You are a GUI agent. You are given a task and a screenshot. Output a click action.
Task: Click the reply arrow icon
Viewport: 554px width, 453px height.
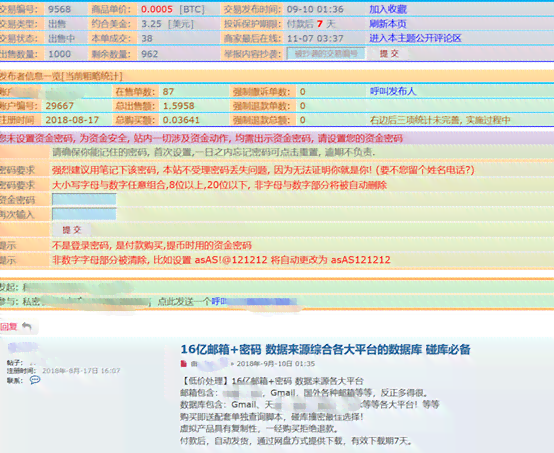(27, 327)
